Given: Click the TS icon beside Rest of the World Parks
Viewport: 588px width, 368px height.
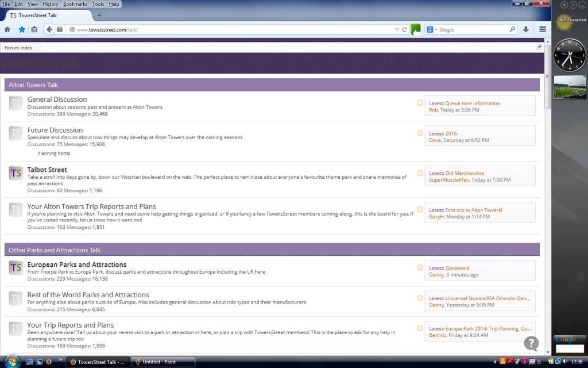Looking at the screenshot, I should coord(16,298).
